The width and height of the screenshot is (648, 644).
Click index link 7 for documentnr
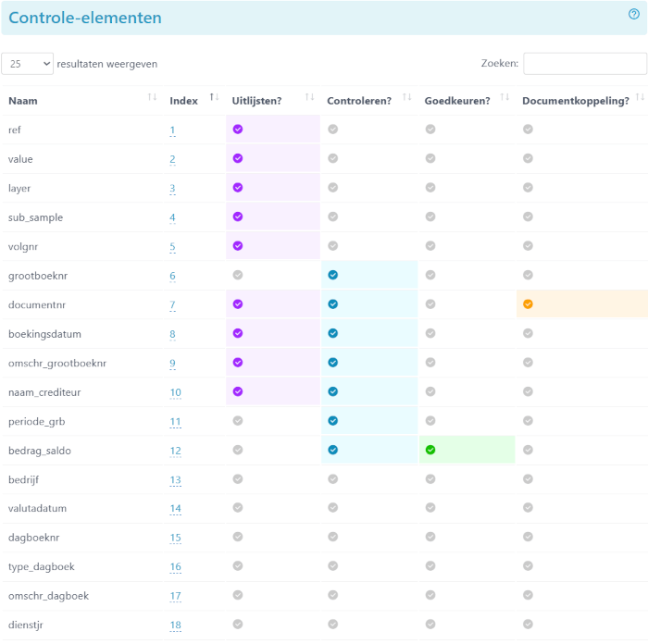tap(172, 304)
